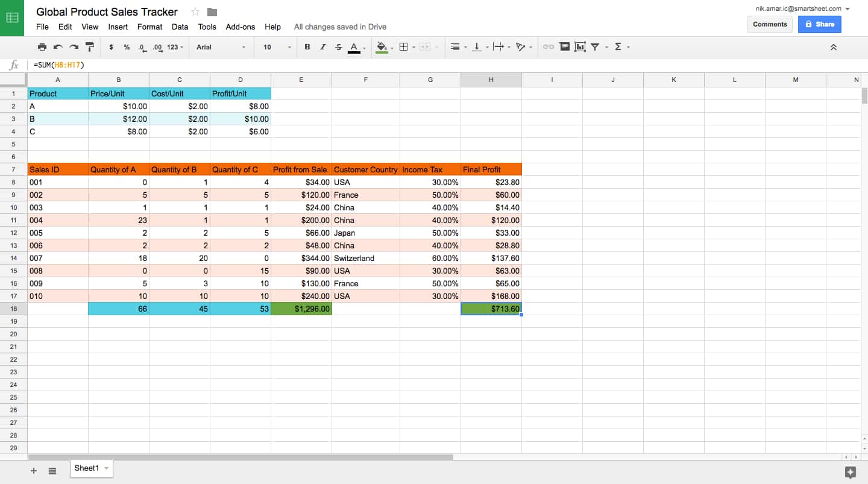Toggle strikethrough formatting
Screen dimensions: 868x484
click(x=338, y=47)
